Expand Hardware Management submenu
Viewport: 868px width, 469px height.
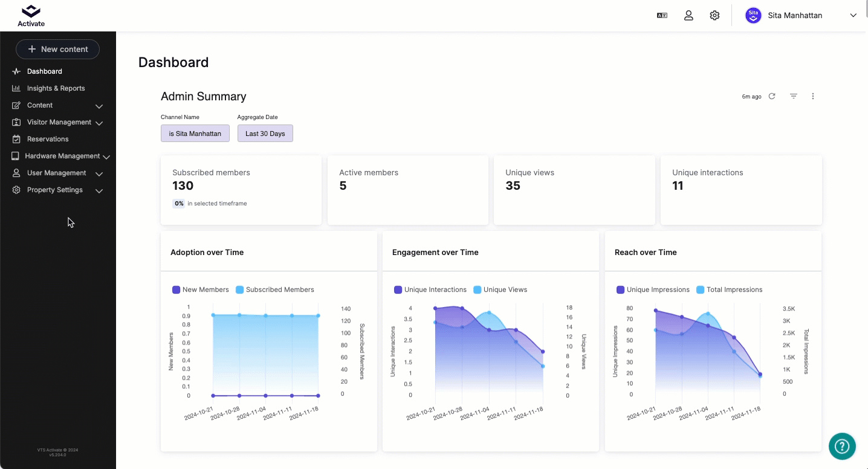pos(106,157)
